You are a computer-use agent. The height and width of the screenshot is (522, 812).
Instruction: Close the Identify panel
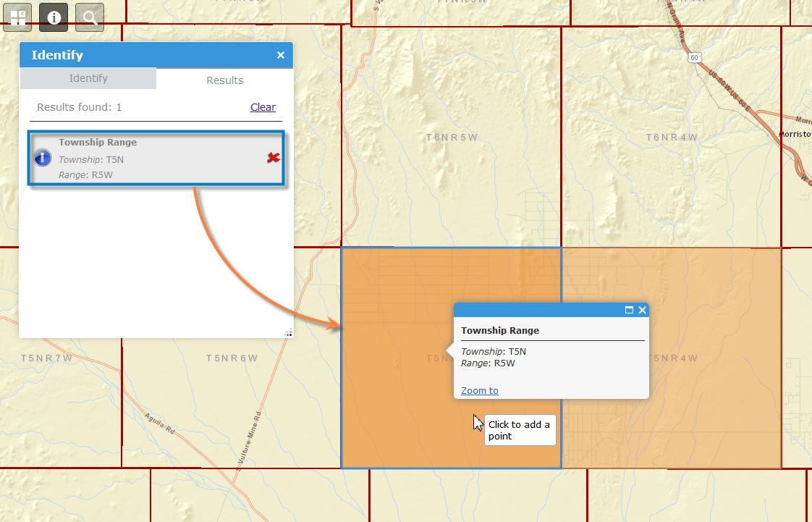click(x=281, y=55)
